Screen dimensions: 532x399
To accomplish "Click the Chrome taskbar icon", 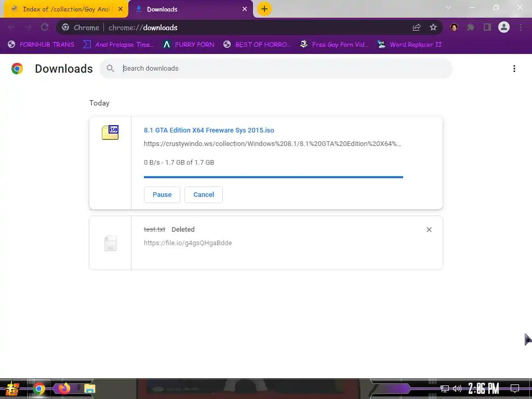I will (38, 389).
